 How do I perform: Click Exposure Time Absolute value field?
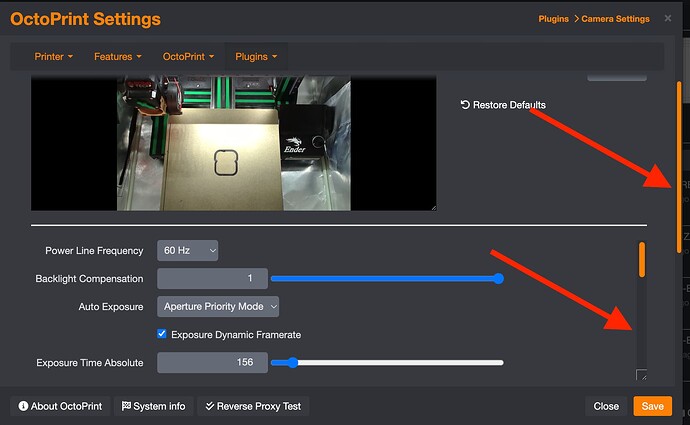(212, 363)
